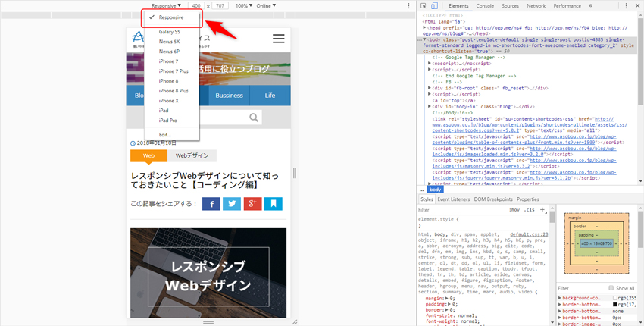
Task: Activate the inspect element picker icon
Action: [424, 6]
